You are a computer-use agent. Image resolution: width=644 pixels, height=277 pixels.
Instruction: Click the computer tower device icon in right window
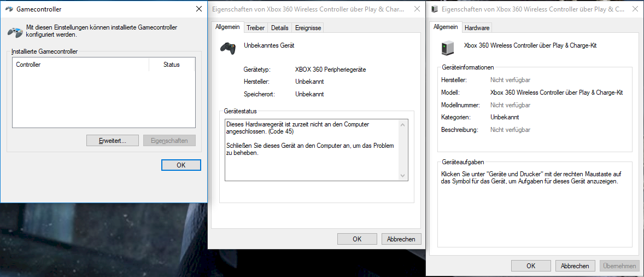[x=447, y=48]
